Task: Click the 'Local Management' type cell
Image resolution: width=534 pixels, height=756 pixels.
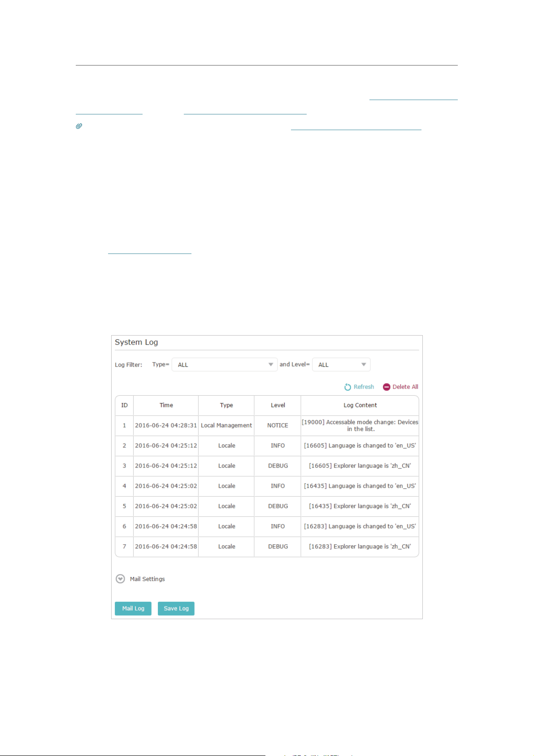Action: (226, 426)
